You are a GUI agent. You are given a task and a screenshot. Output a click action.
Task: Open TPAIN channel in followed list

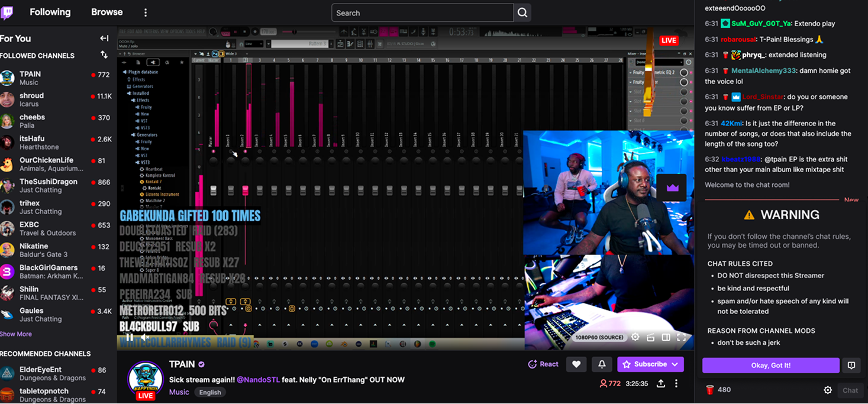point(57,79)
